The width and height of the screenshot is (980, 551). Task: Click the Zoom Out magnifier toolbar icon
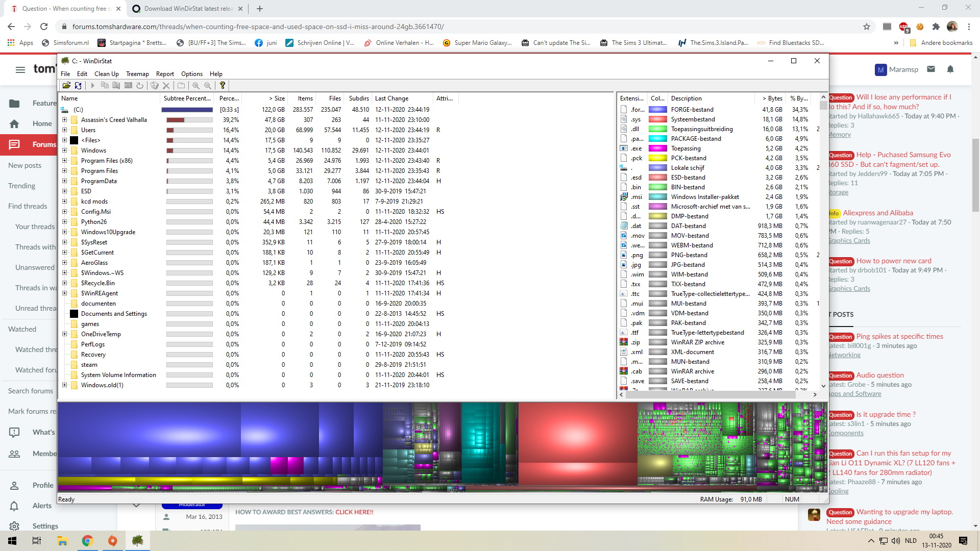208,86
